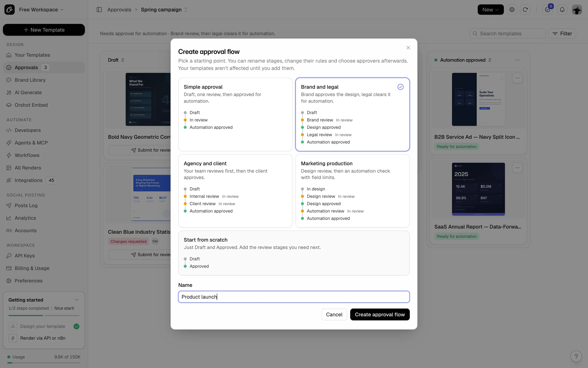Submit Clean Blue Industry Statistics for review
The height and width of the screenshot is (368, 588).
click(x=140, y=255)
